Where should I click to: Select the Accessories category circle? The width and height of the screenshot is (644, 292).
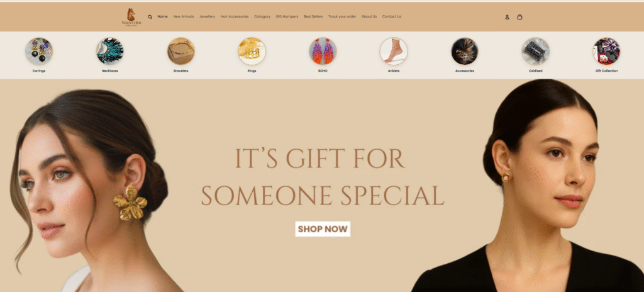click(x=465, y=52)
